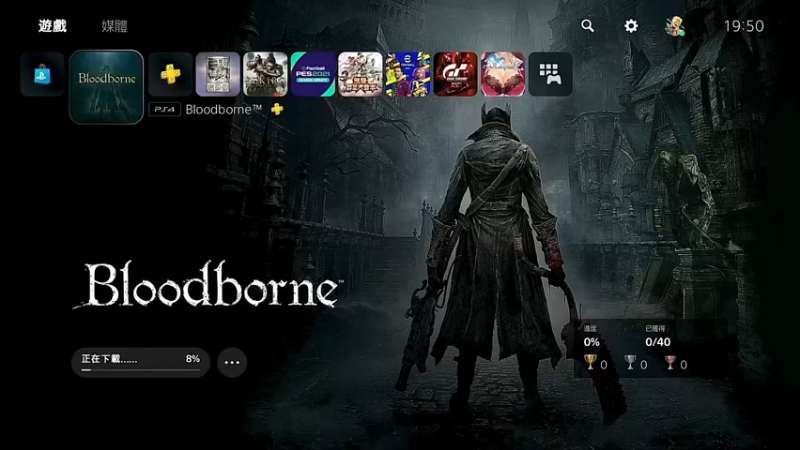Click the bronze trophy icon

tap(670, 363)
